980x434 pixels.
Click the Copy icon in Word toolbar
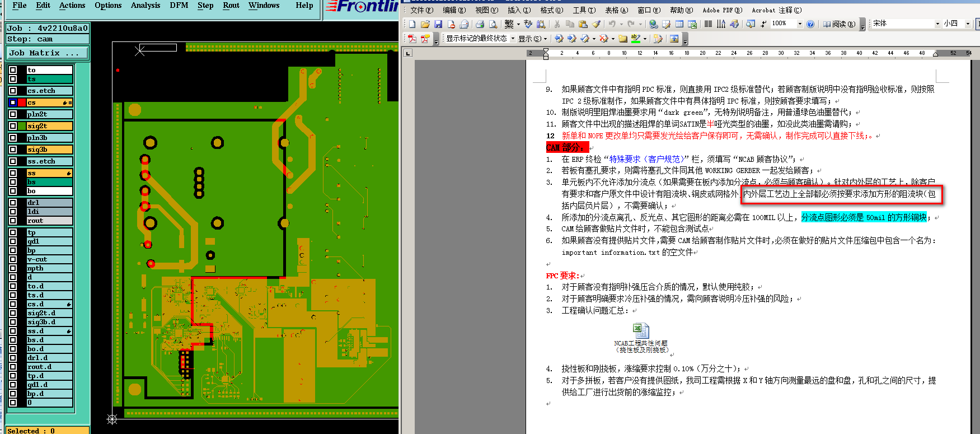click(570, 24)
